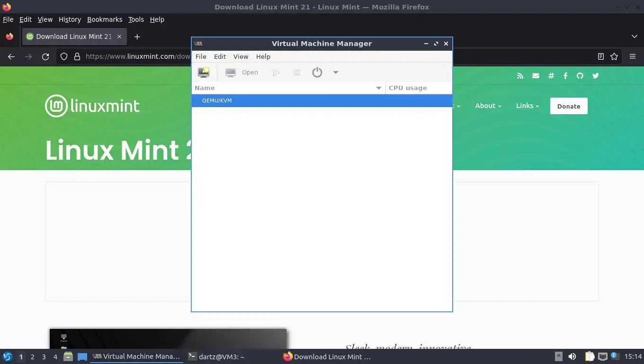This screenshot has width=644, height=364.
Task: Click show desktop icon in taskbar
Action: 82,357
